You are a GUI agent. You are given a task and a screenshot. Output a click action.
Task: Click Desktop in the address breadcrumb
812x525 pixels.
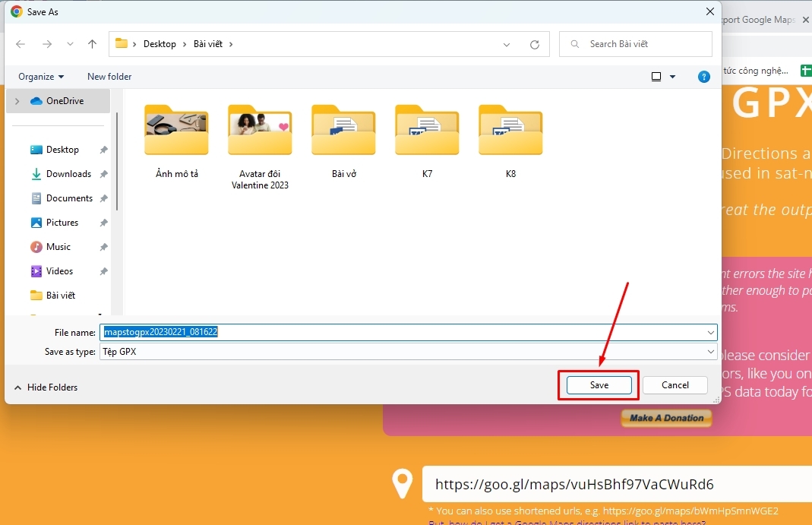[x=160, y=44]
